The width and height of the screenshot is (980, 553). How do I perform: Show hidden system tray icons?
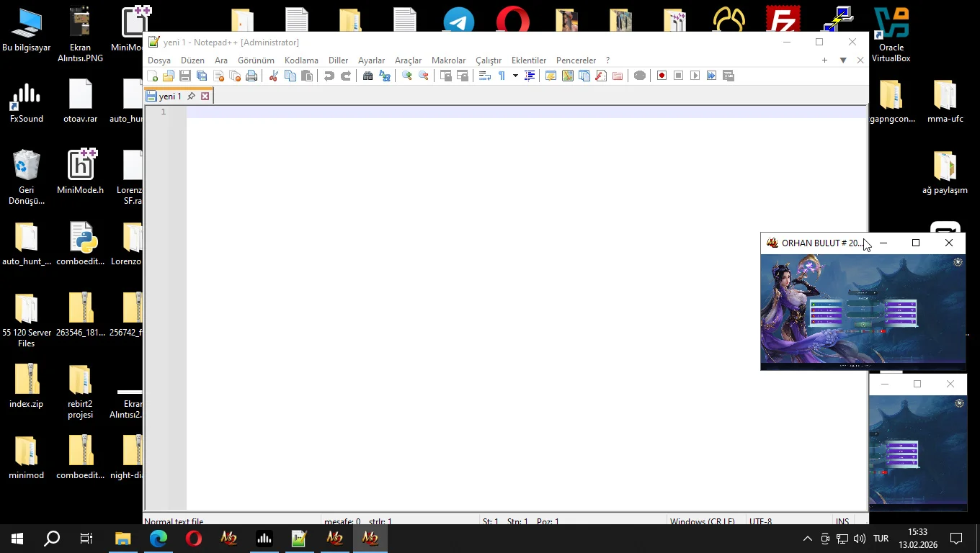click(807, 539)
